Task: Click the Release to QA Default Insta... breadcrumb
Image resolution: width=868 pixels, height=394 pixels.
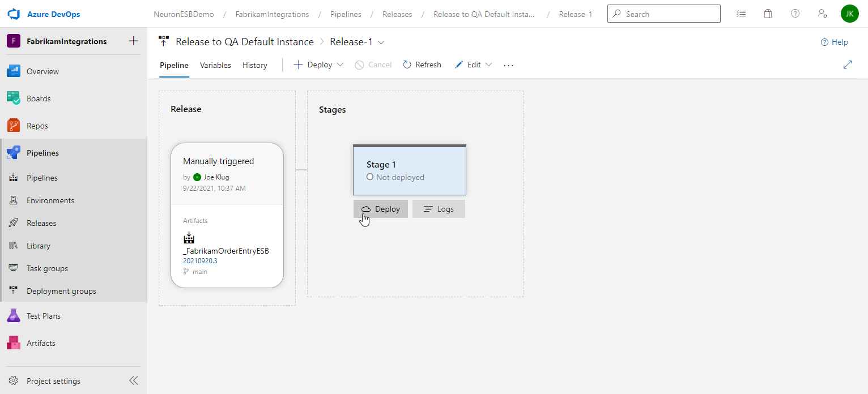Action: coord(484,14)
